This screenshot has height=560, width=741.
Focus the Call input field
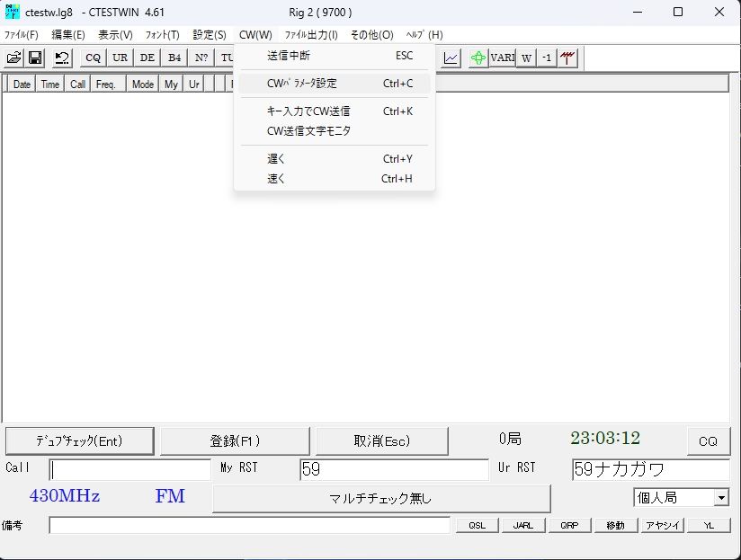[x=130, y=469]
